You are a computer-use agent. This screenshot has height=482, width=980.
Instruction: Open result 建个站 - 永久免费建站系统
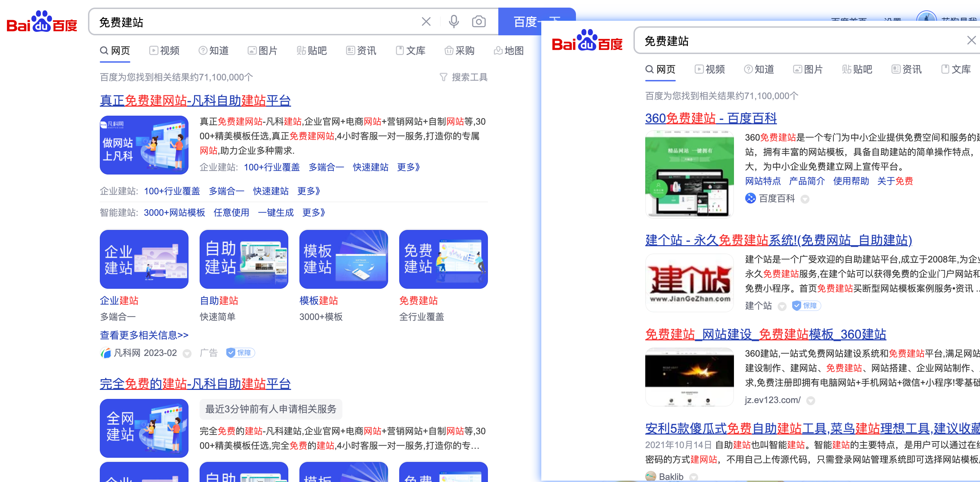point(778,240)
